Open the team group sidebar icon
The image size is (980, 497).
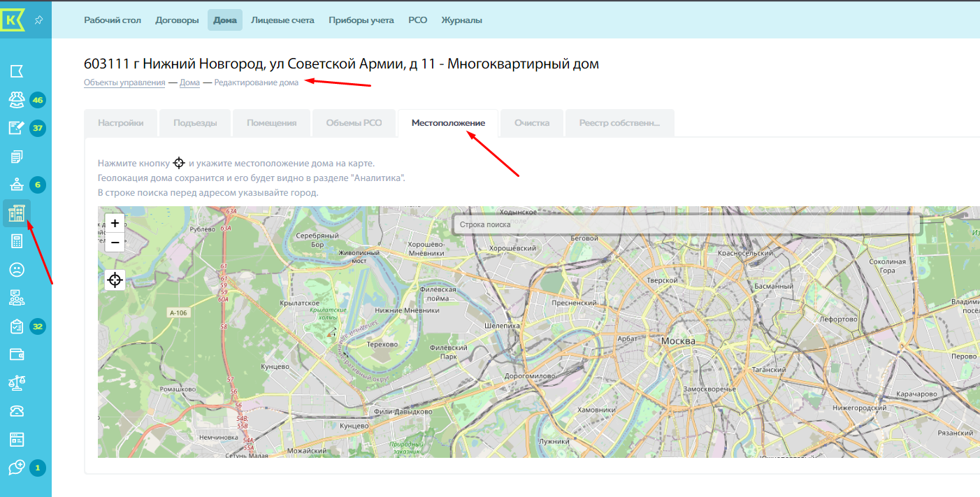tap(17, 298)
